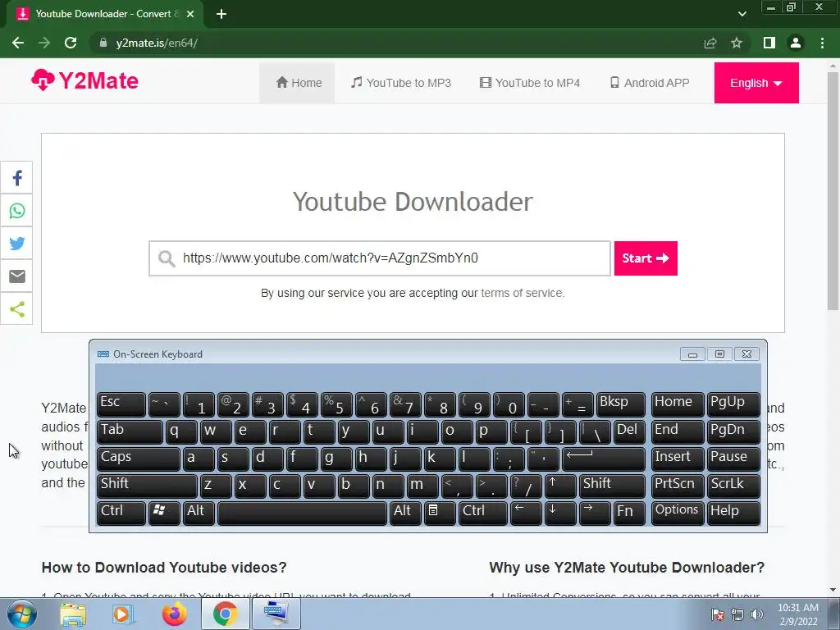Click the Del key on keyboard
Screen dimensions: 840x630
[629, 431]
